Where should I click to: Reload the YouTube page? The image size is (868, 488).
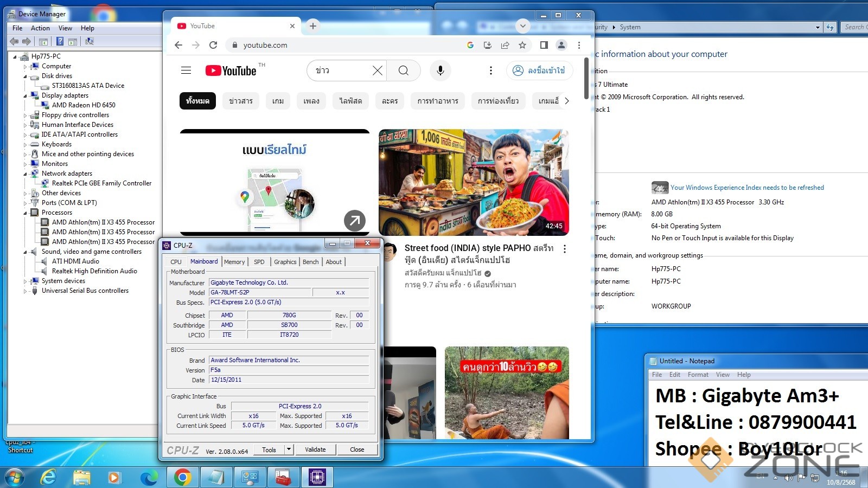(213, 45)
